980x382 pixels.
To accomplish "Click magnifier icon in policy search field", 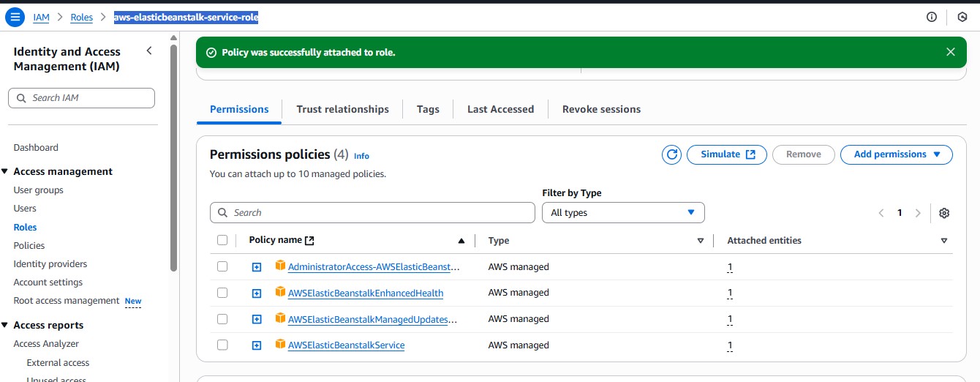I will pyautogui.click(x=222, y=213).
